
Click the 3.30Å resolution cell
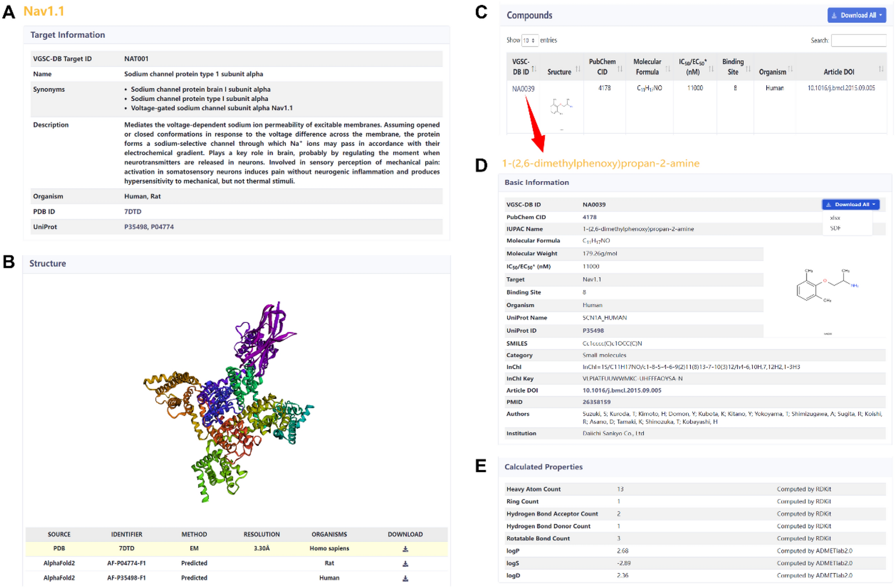pos(261,549)
